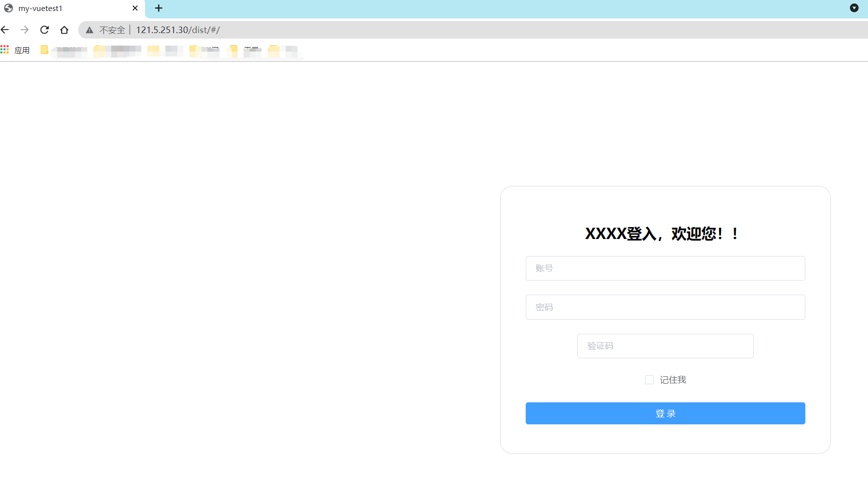Click the browser back arrow

tap(5, 30)
